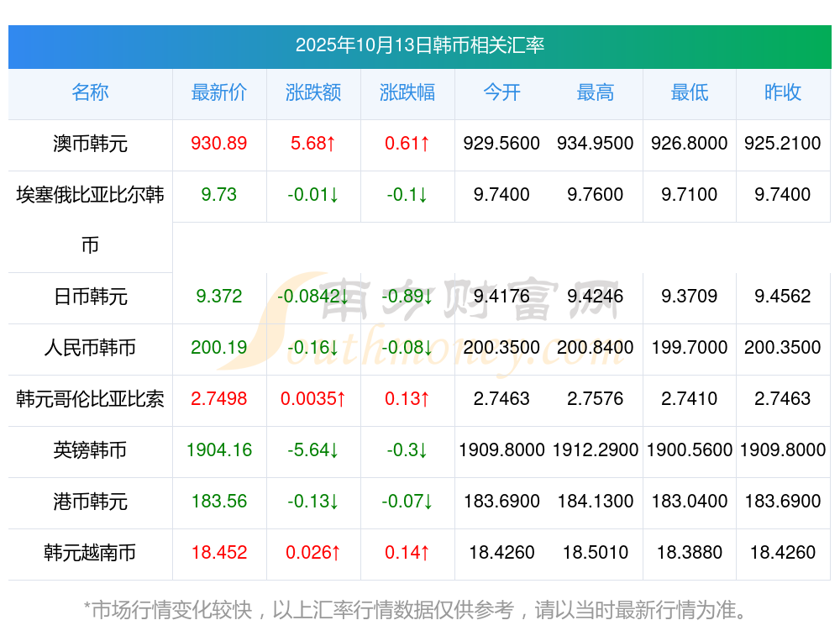
Task: Select the 昨收 column header
Action: pos(783,92)
